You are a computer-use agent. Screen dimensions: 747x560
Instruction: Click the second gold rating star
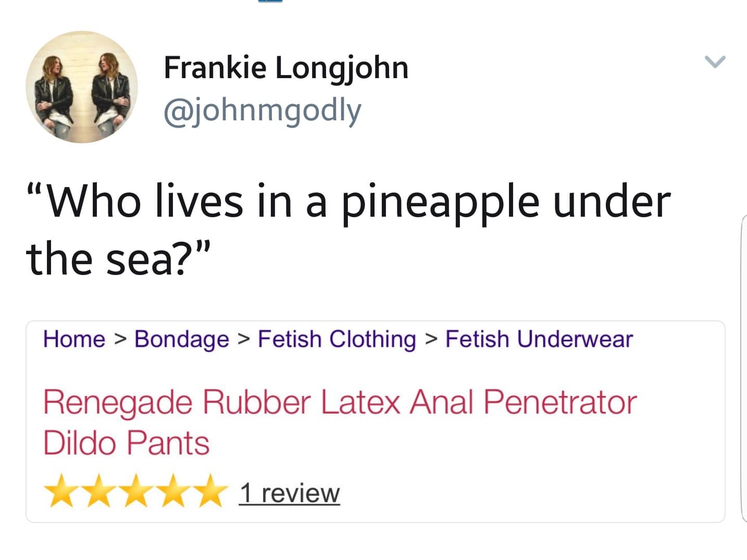click(x=97, y=491)
